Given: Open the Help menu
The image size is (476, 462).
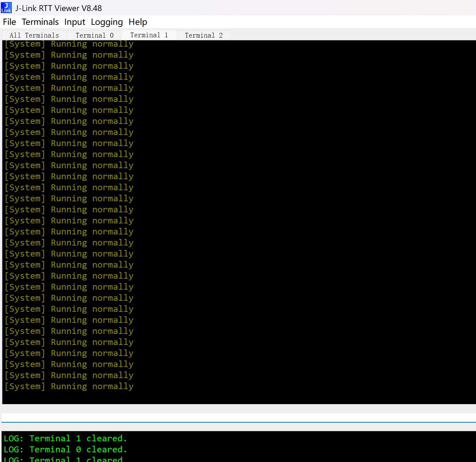Looking at the screenshot, I should 137,22.
